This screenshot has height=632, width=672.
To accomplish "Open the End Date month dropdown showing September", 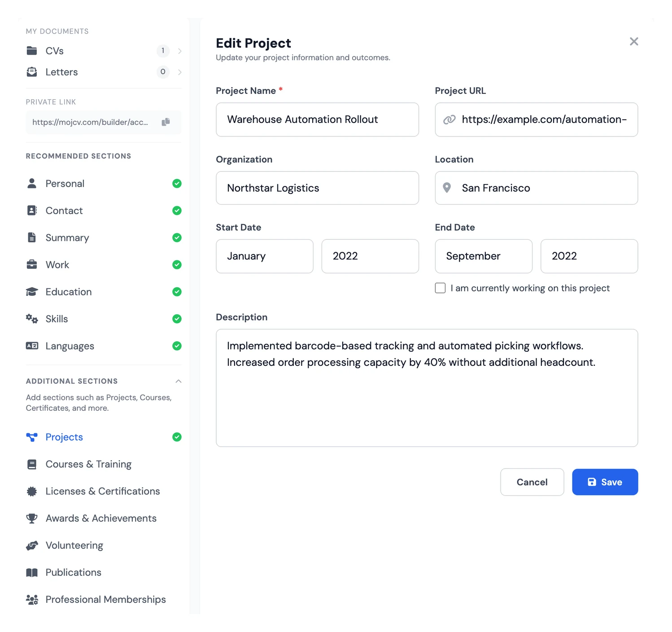I will tap(484, 256).
